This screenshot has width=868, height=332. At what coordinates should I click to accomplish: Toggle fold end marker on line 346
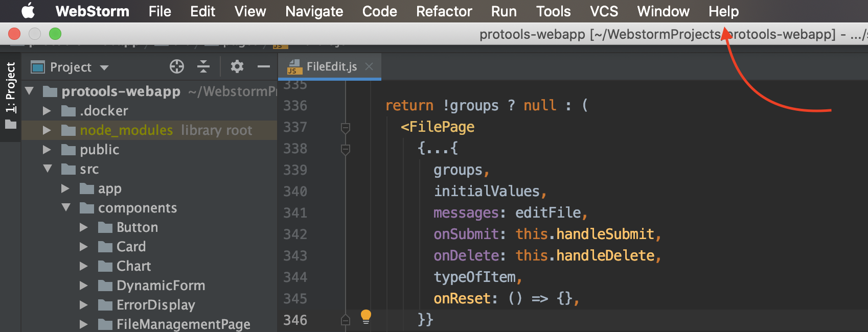coord(346,320)
